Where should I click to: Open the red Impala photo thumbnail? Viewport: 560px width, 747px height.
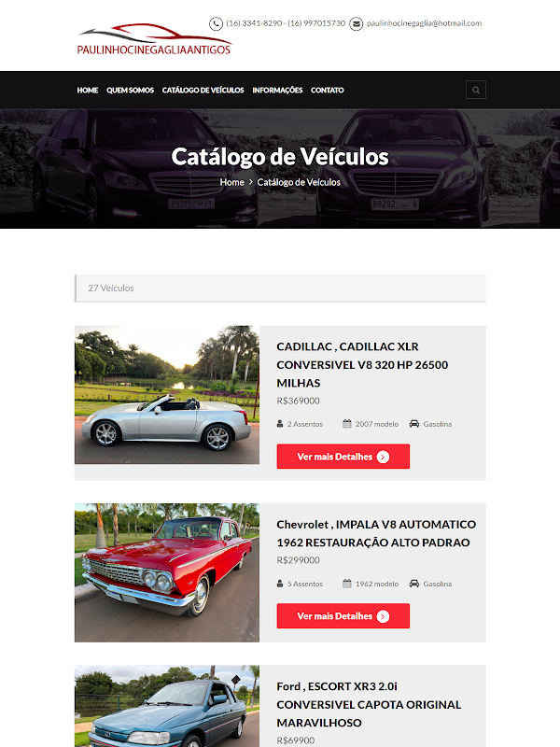(x=167, y=572)
